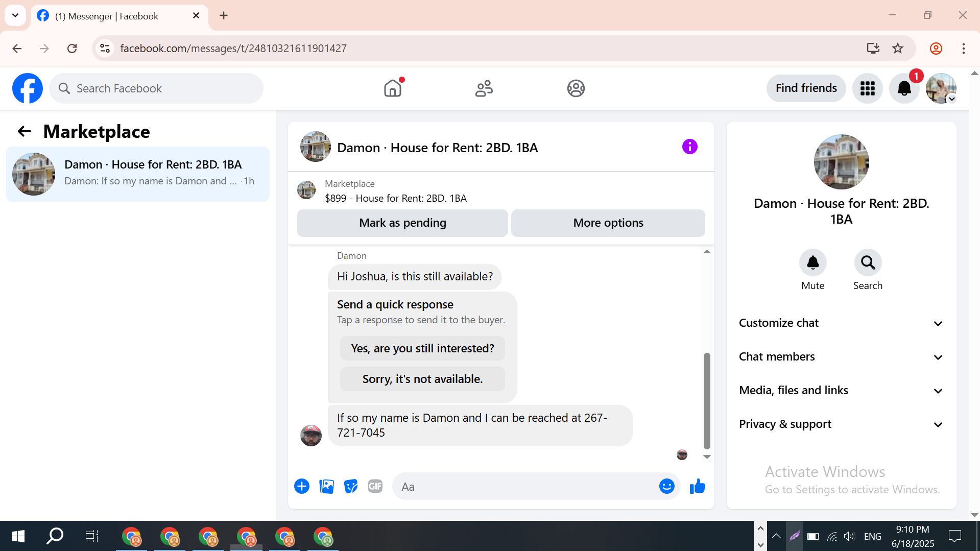980x551 pixels.
Task: Open Task View on taskbar
Action: 91,536
